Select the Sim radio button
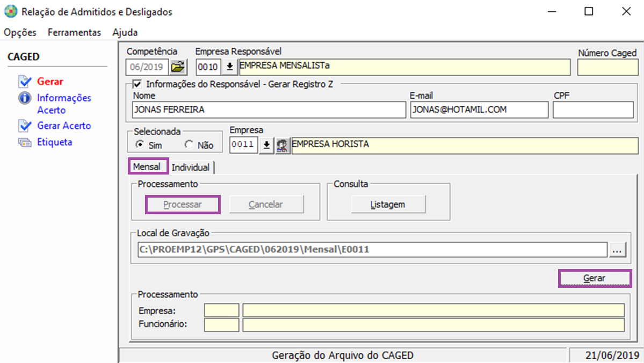Image resolution: width=644 pixels, height=363 pixels. (140, 145)
